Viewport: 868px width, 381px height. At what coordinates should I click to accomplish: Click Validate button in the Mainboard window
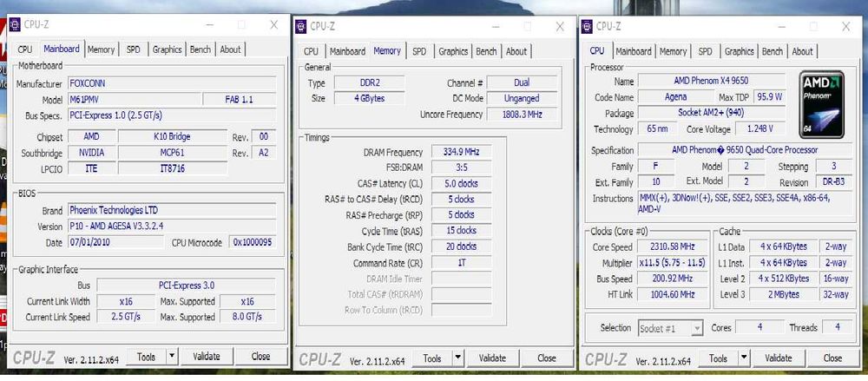pos(207,357)
